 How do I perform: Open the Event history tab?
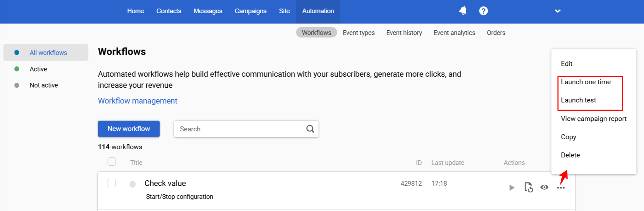click(x=404, y=32)
